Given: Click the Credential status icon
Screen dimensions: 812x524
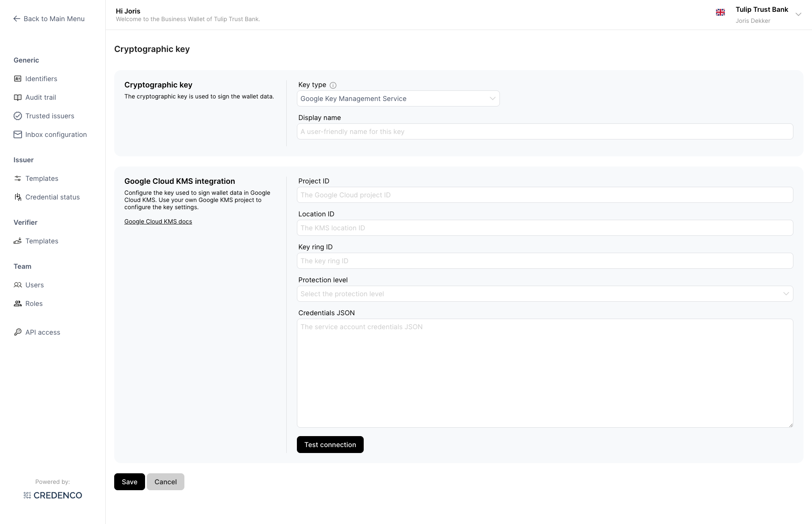Looking at the screenshot, I should [18, 197].
